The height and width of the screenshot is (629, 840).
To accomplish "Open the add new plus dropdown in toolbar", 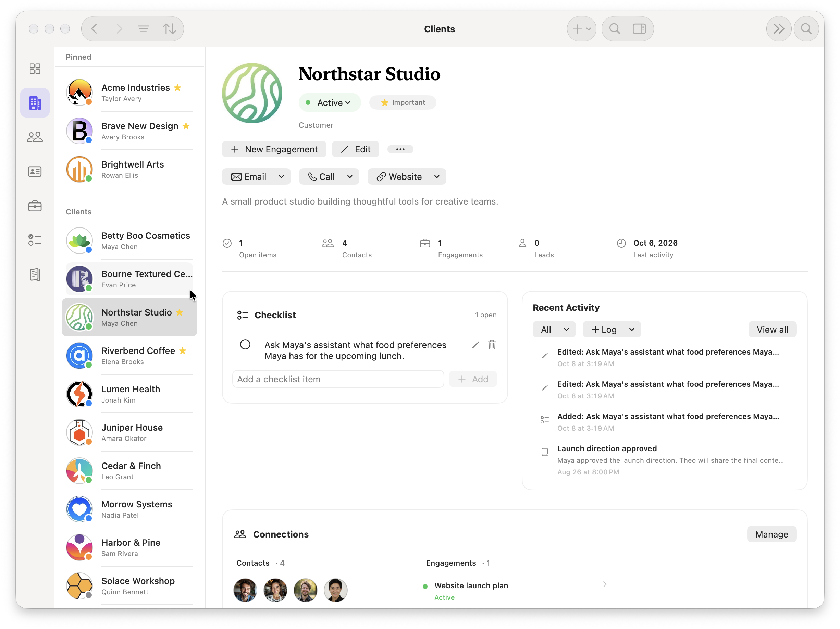I will pos(581,29).
